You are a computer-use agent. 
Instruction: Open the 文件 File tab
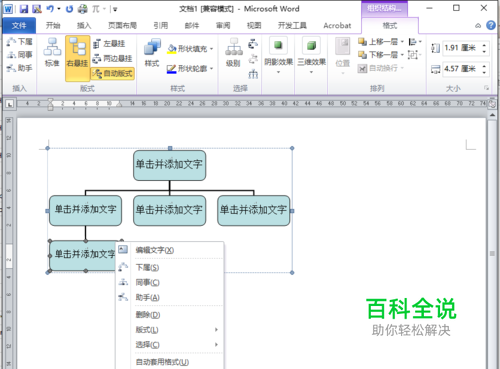[19, 25]
